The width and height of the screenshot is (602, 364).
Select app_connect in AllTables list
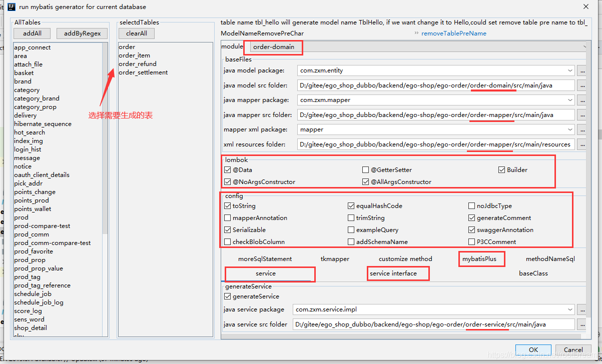click(x=33, y=47)
